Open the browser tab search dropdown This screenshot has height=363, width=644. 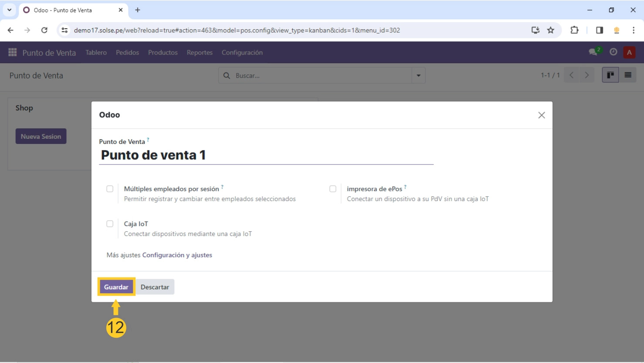(9, 10)
